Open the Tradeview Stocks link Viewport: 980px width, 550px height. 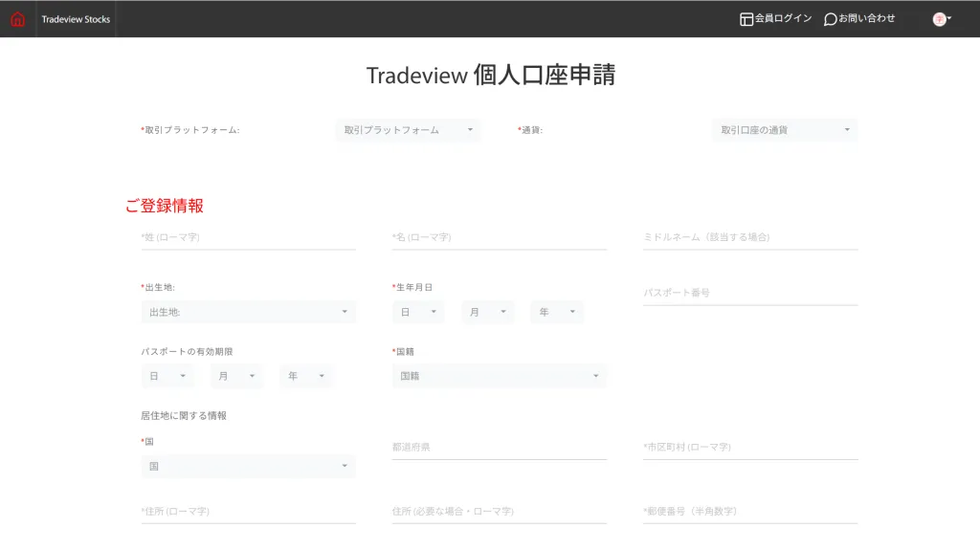pyautogui.click(x=76, y=19)
